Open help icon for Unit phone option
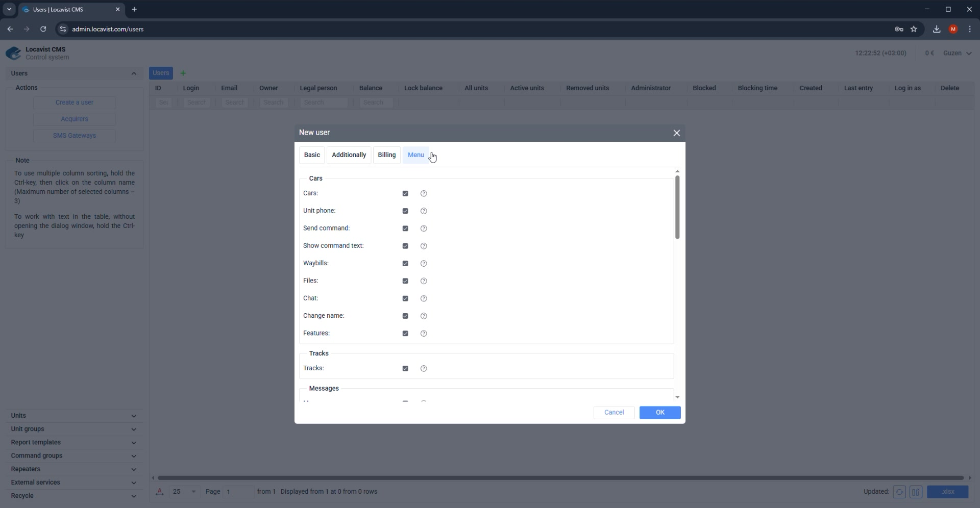 (x=424, y=211)
